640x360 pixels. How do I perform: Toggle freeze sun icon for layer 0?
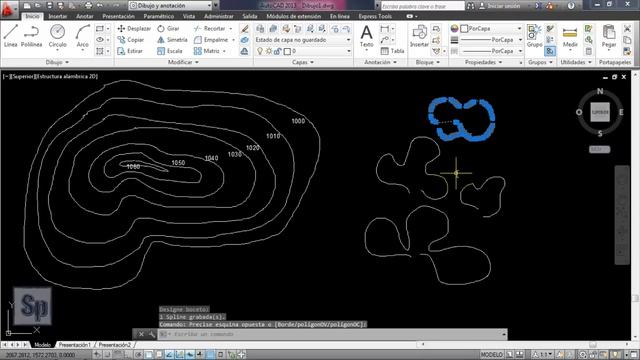pos(269,51)
